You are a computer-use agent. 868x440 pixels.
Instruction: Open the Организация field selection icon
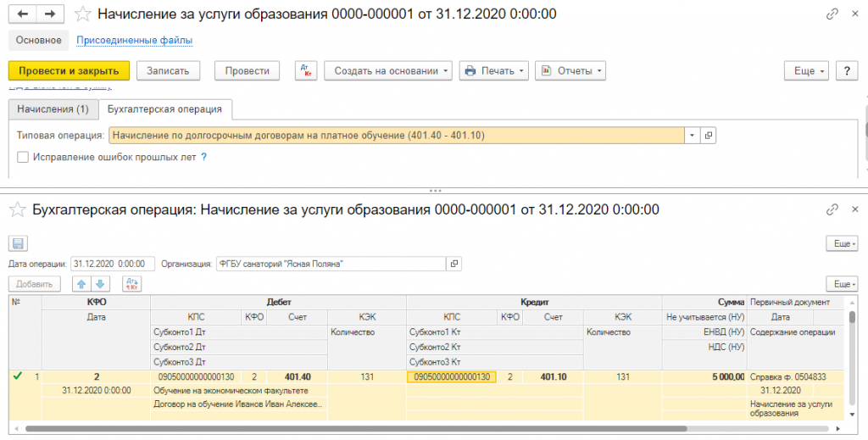(455, 264)
